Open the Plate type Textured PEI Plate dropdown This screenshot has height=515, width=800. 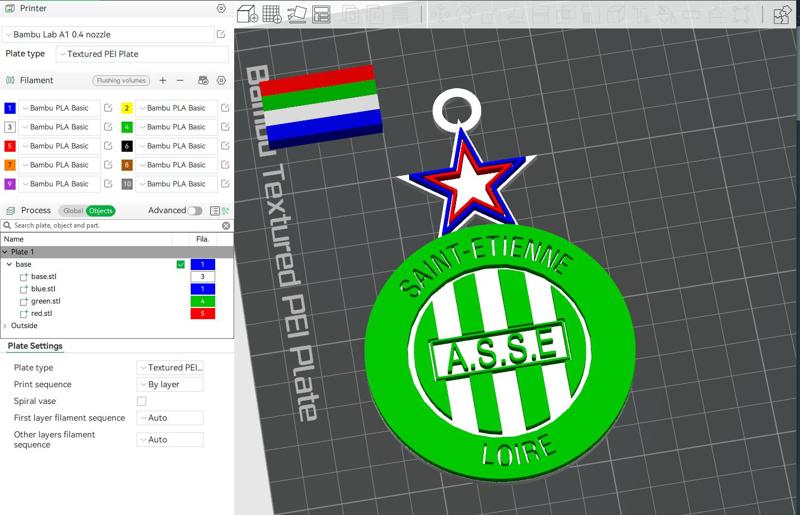(x=142, y=54)
